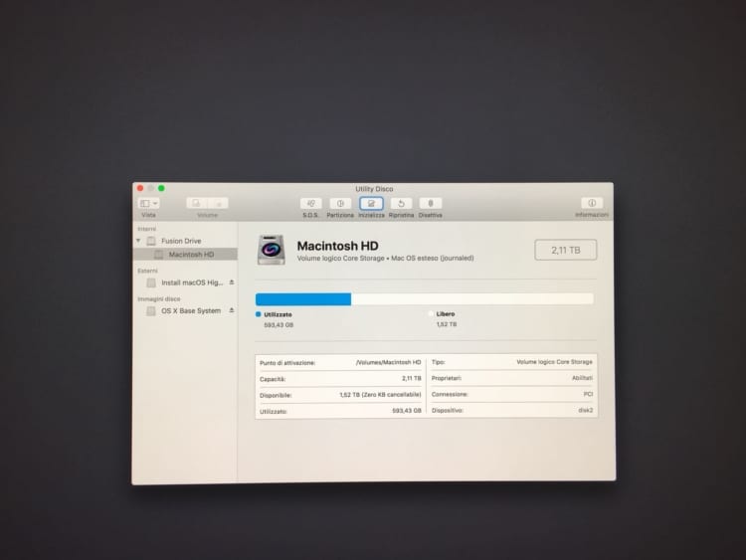Select the Inizializza erase button
Image resolution: width=746 pixels, height=560 pixels.
pos(371,203)
